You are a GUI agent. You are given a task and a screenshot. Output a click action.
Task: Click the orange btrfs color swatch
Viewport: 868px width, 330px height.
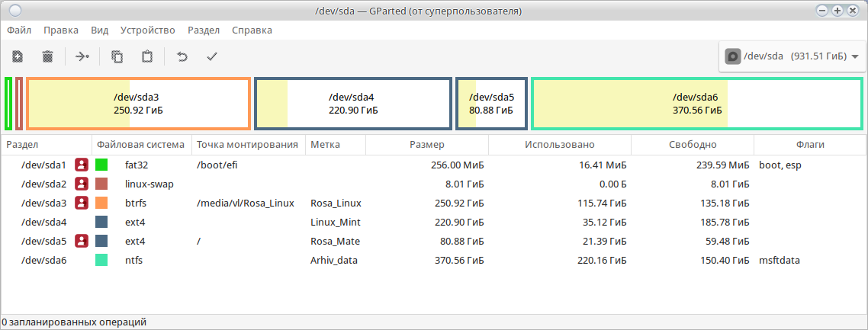(x=101, y=203)
